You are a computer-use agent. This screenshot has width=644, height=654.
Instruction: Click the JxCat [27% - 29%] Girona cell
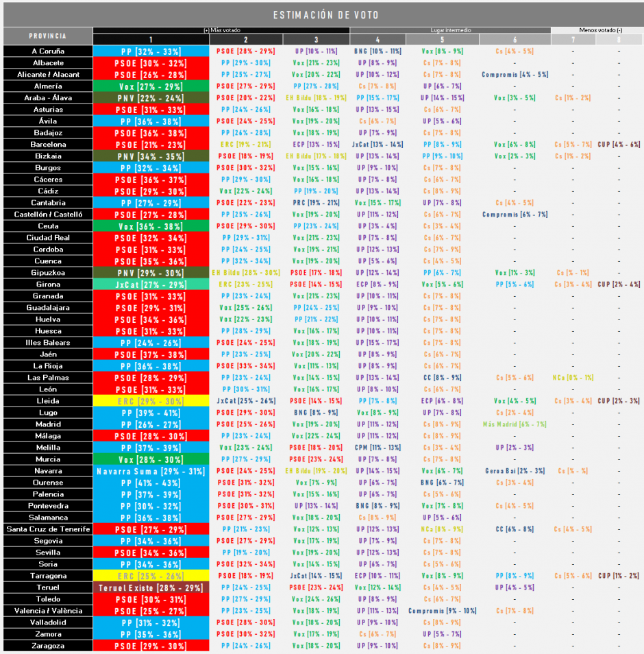point(151,285)
